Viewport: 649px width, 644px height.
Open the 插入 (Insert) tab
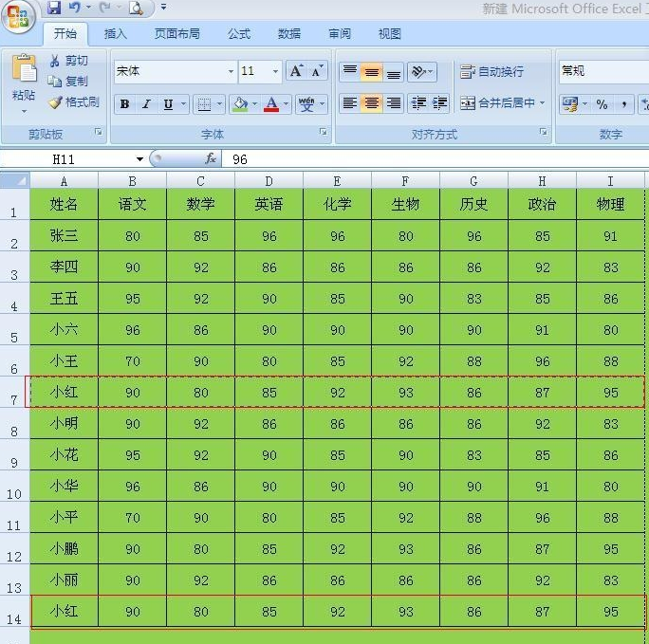(115, 33)
